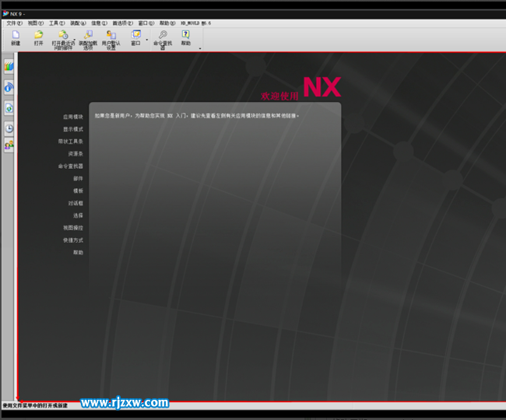Click the welcome message starting 如果您是新用户

pos(197,116)
